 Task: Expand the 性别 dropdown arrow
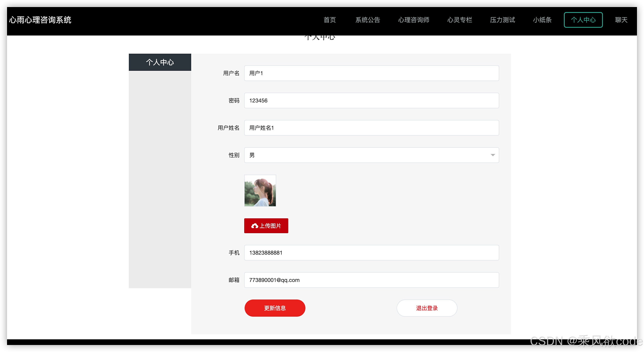[x=493, y=155]
